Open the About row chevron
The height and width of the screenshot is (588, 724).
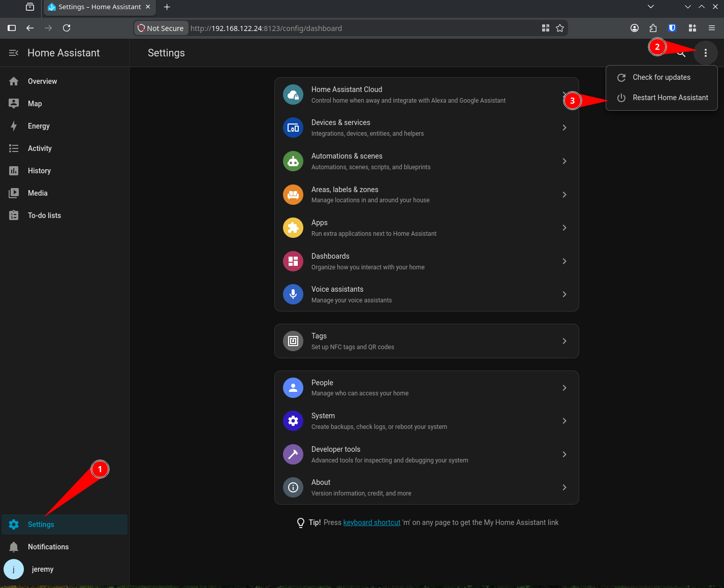coord(564,487)
